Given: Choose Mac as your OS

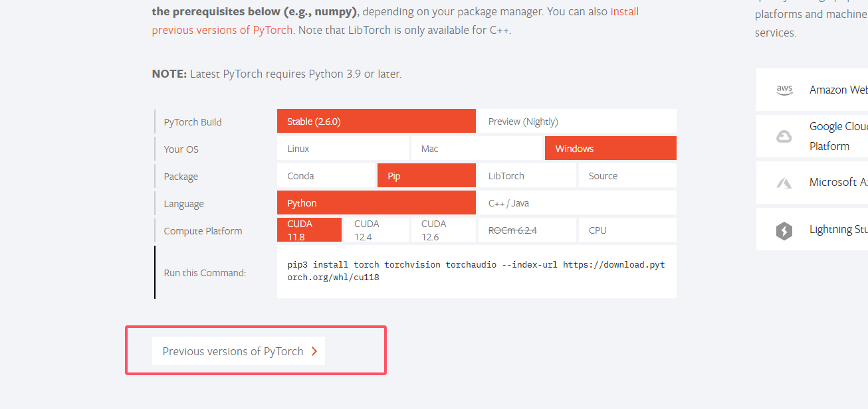Looking at the screenshot, I should (x=477, y=148).
